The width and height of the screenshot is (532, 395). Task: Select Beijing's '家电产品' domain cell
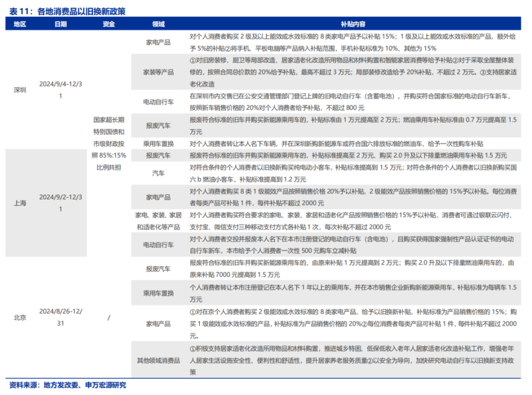[158, 324]
